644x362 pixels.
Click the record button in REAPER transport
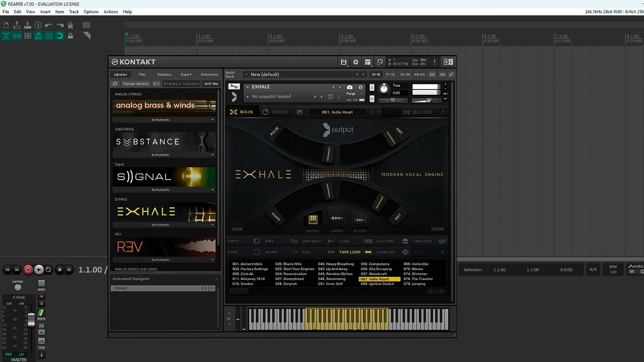point(28,270)
